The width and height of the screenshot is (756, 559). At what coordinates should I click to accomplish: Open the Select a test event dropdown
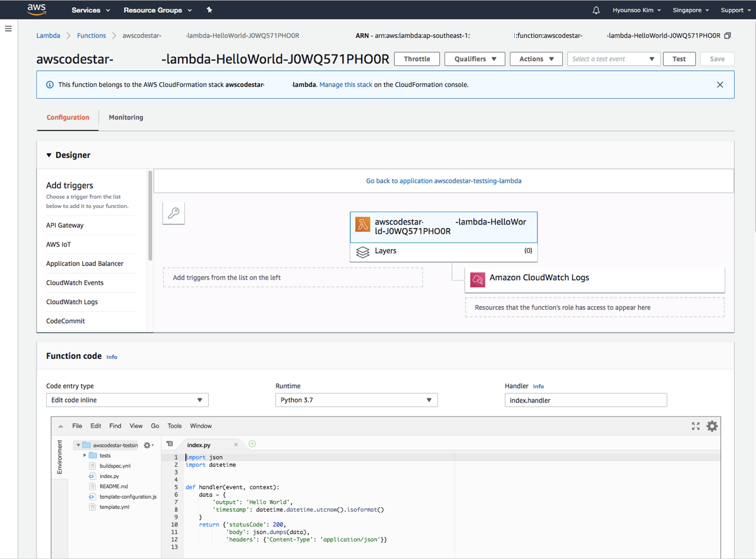coord(614,59)
